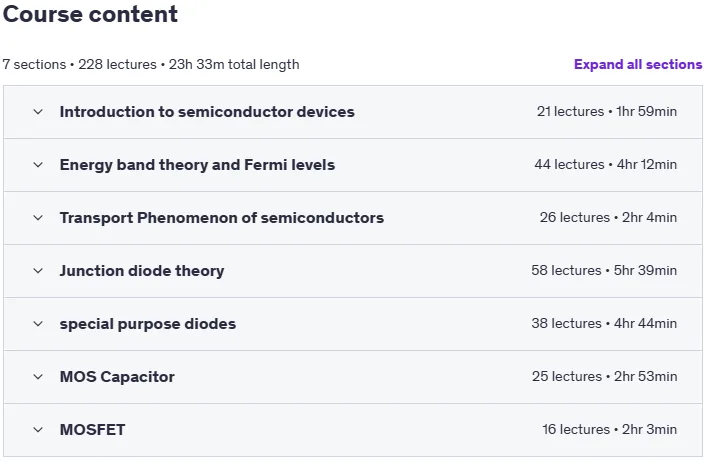708x462 pixels.
Task: Click the 16 lectures 2hr 3min label
Action: (x=609, y=429)
